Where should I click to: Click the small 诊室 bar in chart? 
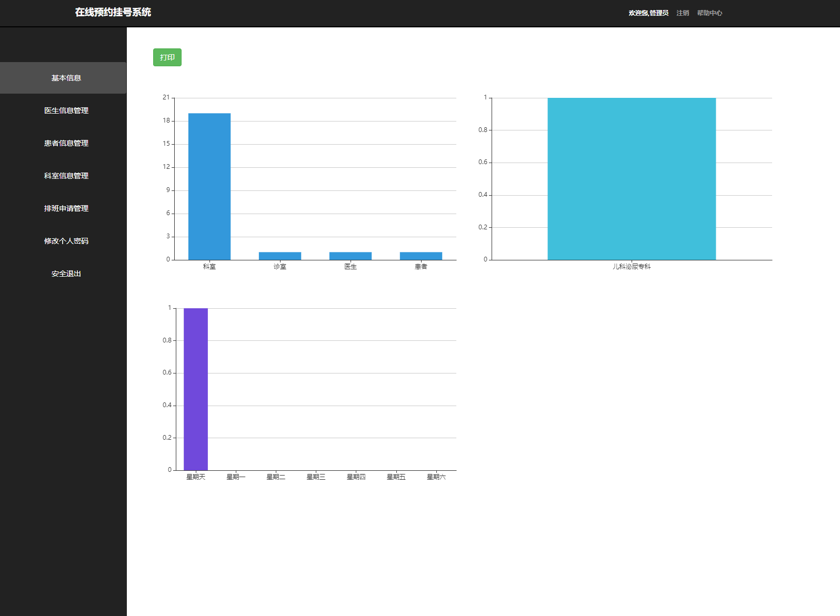(x=279, y=256)
